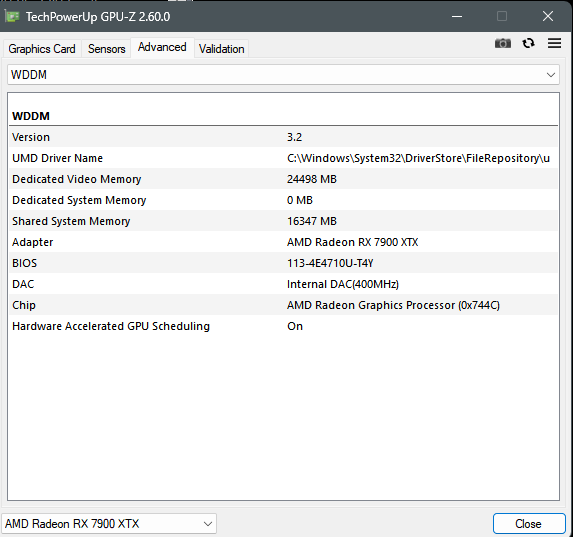This screenshot has height=537, width=573.
Task: Minimize the GPU-Z window
Action: tap(457, 16)
